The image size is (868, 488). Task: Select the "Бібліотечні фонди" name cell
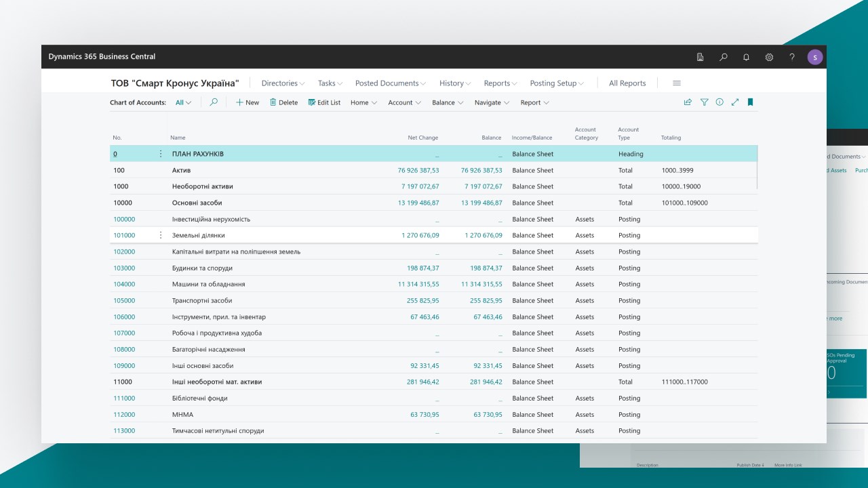coord(200,398)
